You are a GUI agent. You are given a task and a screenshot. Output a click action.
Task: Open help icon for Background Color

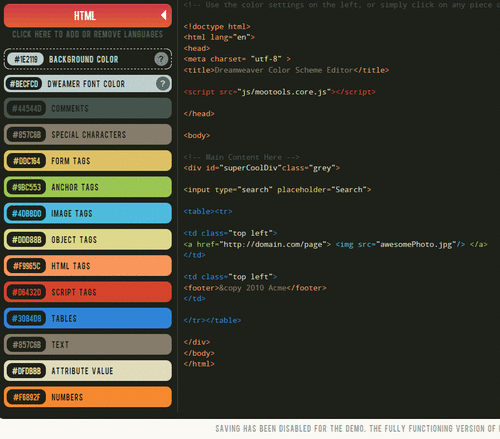click(x=161, y=59)
